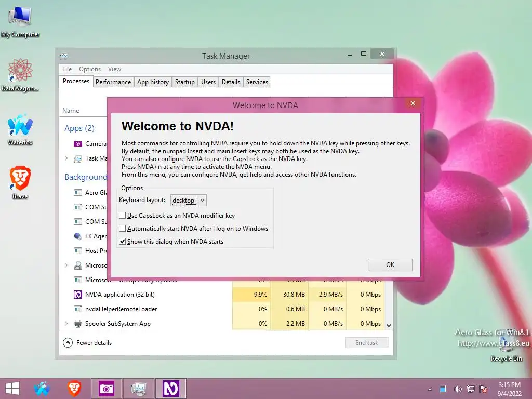
Task: Open the Windows Start button
Action: coord(12,389)
